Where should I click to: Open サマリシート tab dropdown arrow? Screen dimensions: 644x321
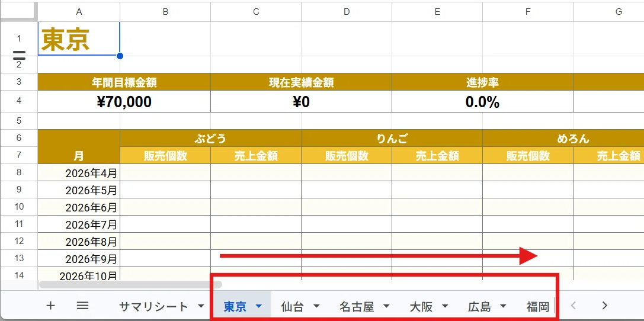coord(201,306)
